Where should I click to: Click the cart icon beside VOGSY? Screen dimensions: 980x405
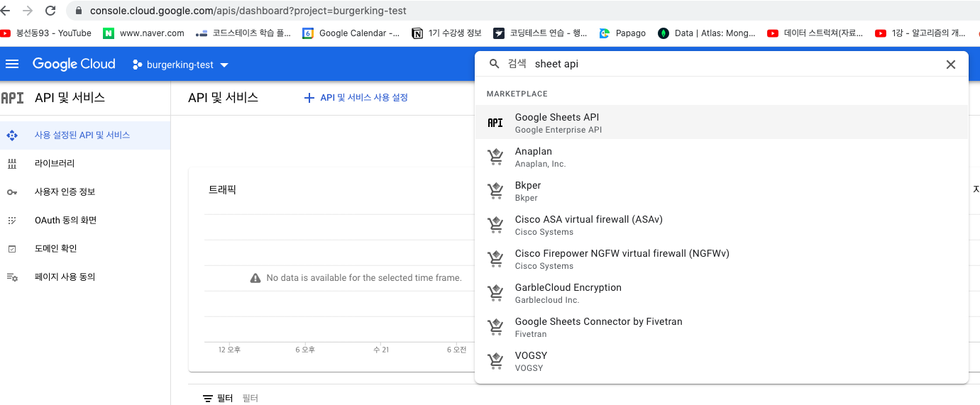point(495,361)
